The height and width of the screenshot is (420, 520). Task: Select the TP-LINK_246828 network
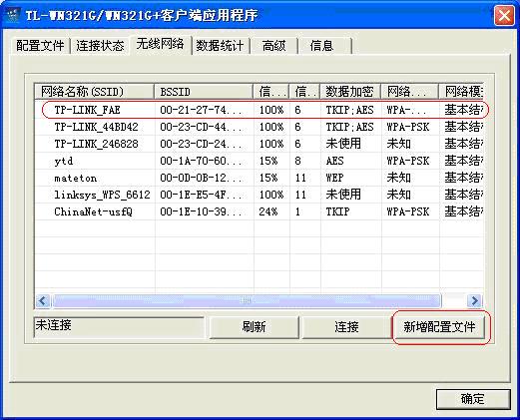[260, 144]
